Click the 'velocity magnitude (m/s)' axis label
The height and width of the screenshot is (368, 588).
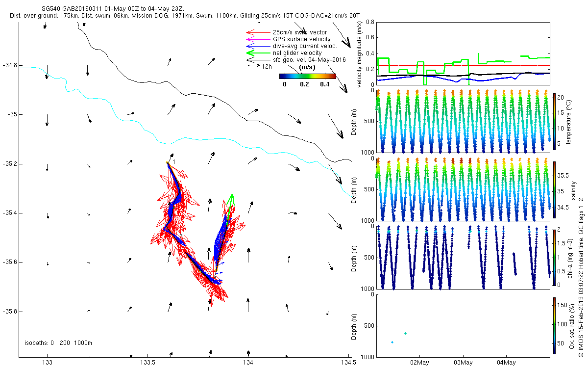359,54
